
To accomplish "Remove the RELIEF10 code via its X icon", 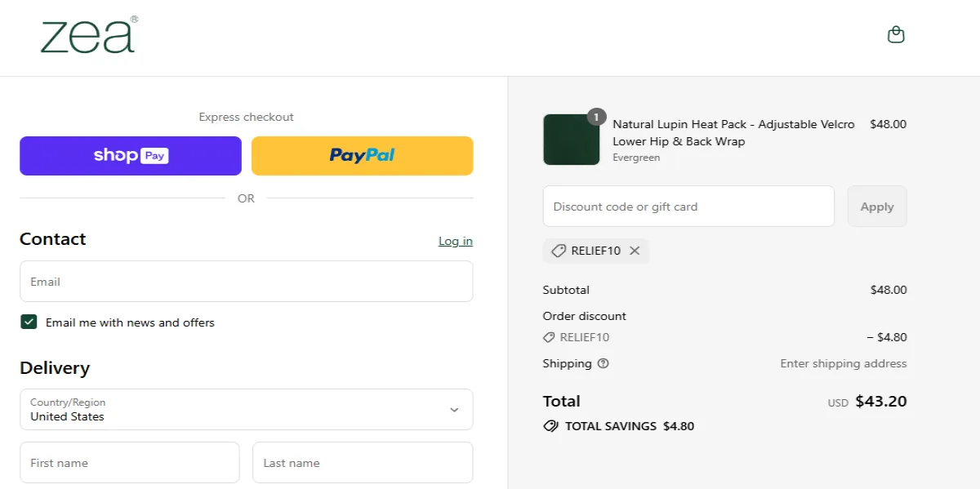I will pyautogui.click(x=635, y=251).
